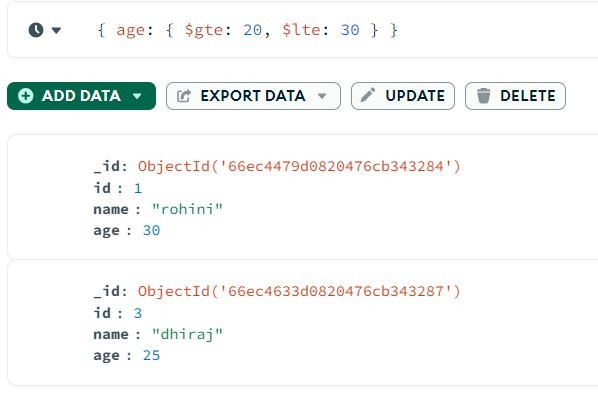Click the name value "dhiraj"
598x395 pixels.
point(187,334)
